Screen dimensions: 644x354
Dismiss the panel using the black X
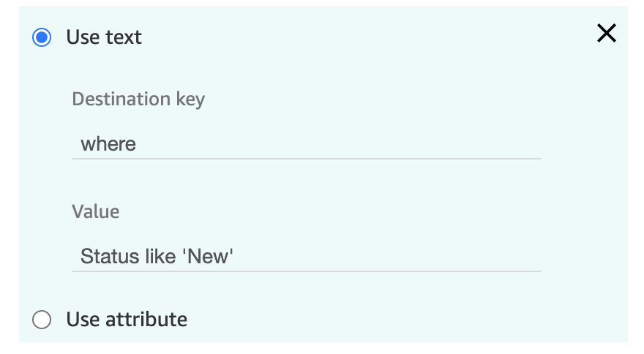(x=606, y=33)
